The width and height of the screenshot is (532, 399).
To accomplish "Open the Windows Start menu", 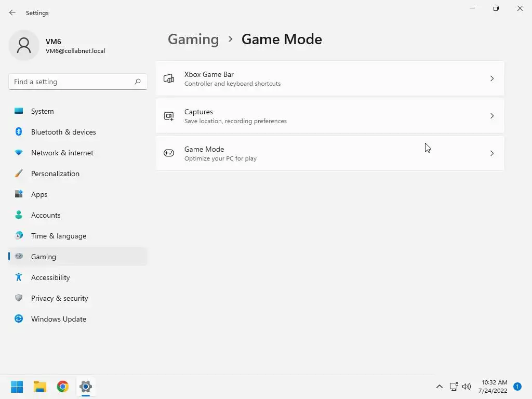I will click(17, 387).
